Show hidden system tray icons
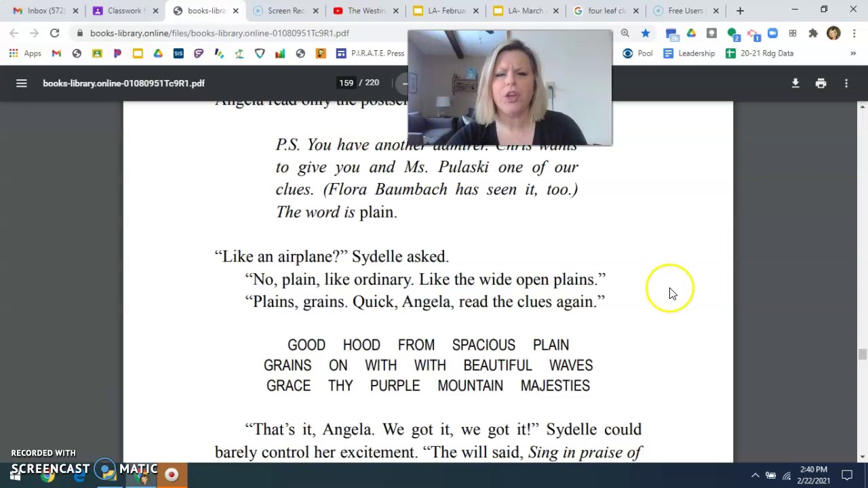Viewport: 868px width, 488px height. click(755, 475)
